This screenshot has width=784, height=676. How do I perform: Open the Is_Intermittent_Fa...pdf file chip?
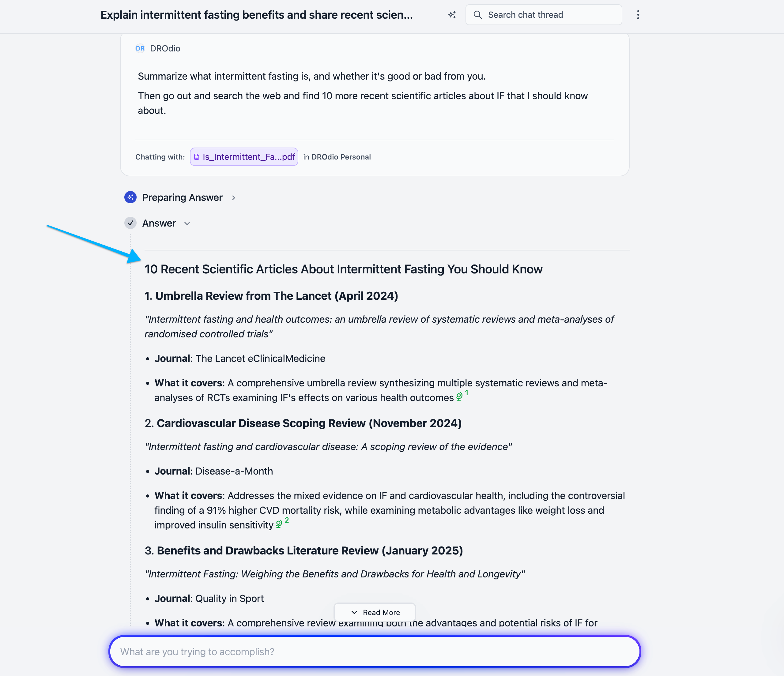pos(244,157)
